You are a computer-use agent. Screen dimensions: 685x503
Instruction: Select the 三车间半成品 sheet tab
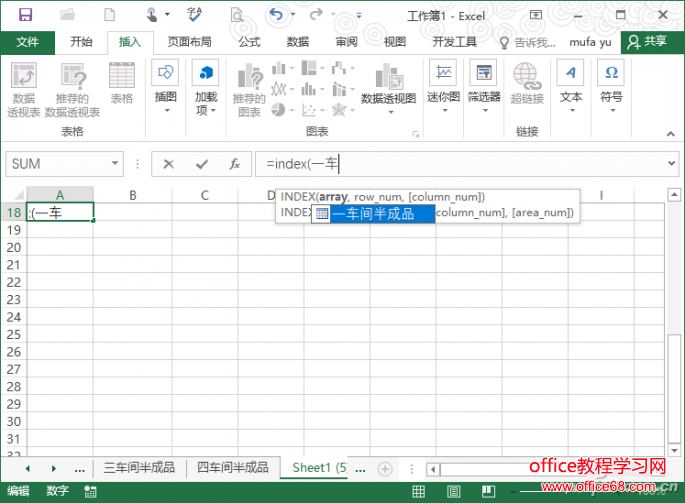click(139, 468)
